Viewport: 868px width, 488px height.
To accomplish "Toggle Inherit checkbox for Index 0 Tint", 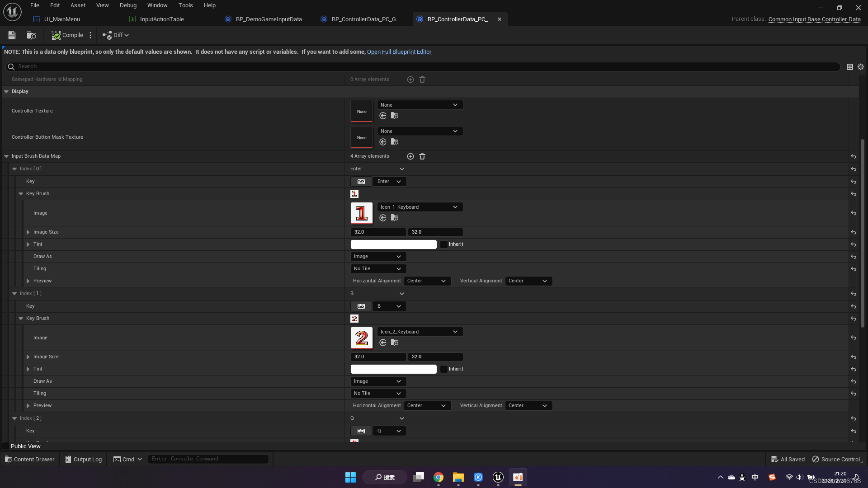I will tap(444, 244).
